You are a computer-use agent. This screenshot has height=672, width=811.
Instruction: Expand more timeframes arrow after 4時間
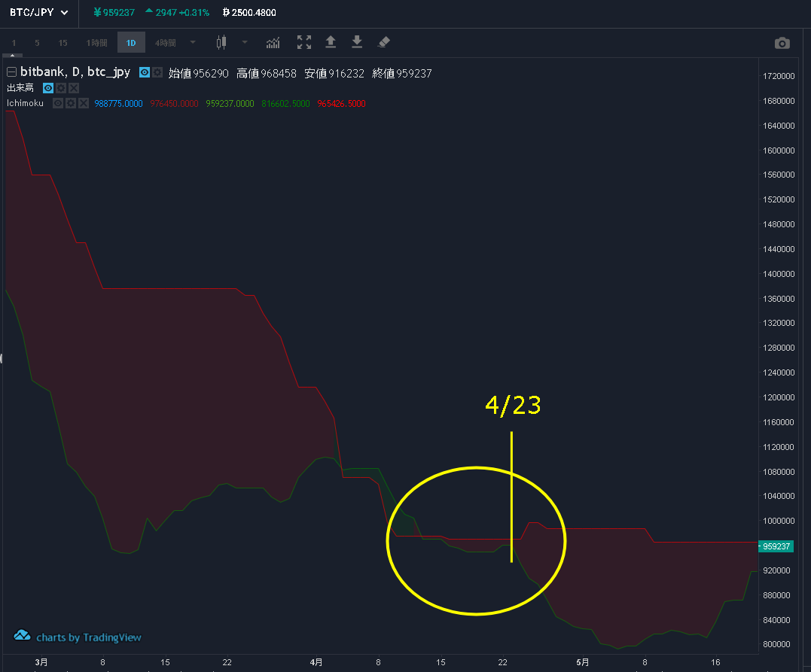194,43
